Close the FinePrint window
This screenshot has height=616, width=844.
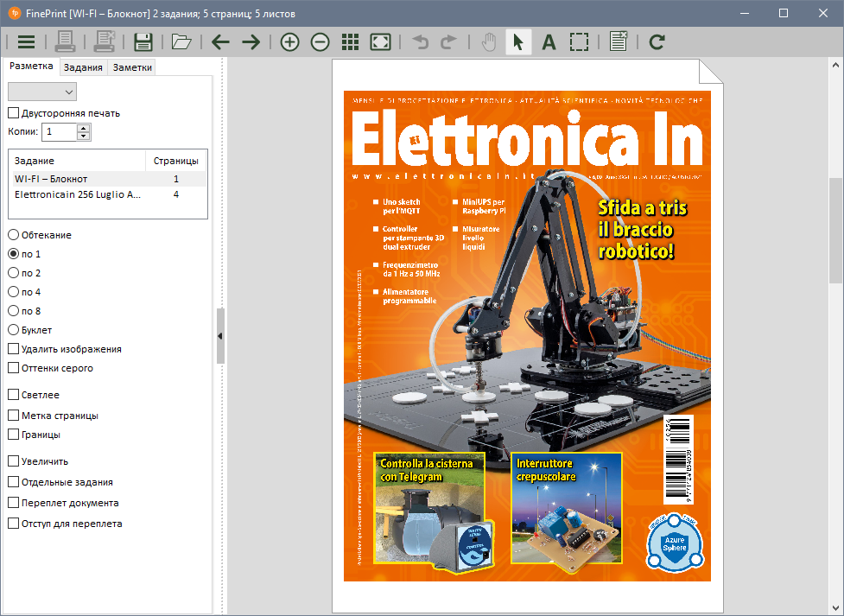pos(823,13)
